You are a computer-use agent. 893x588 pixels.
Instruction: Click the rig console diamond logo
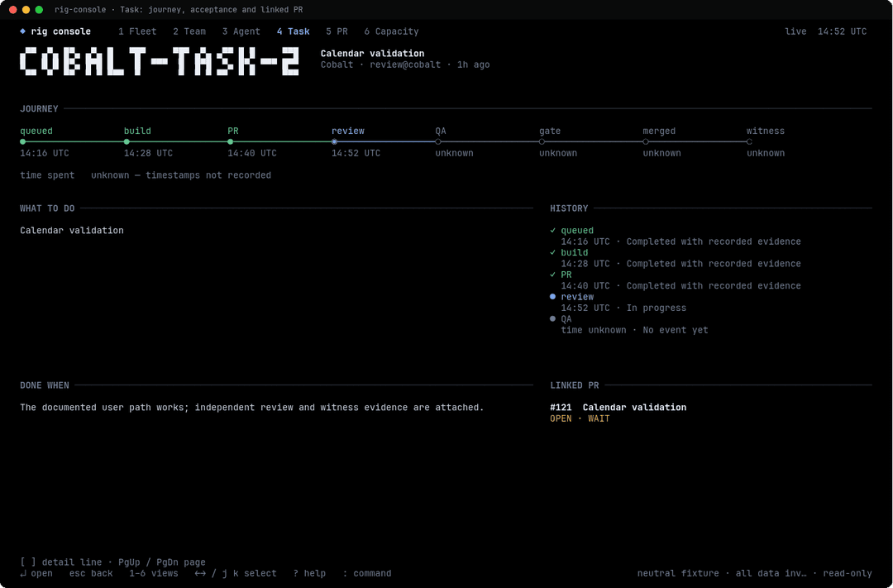[23, 31]
